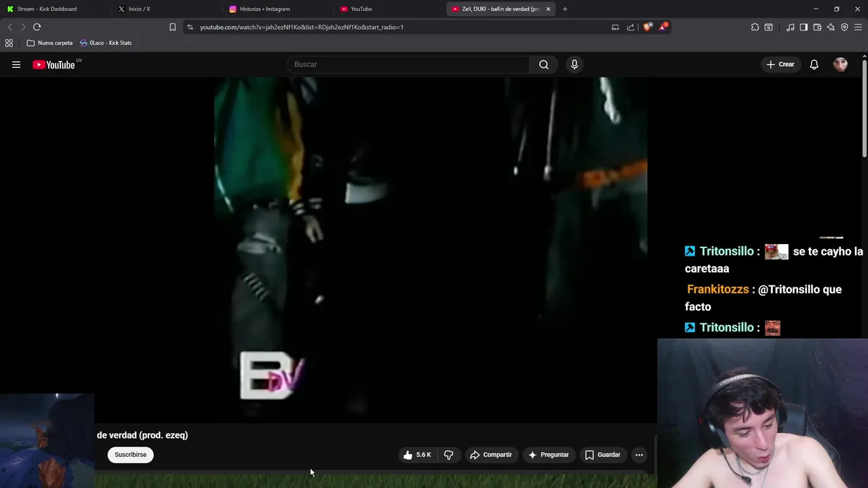Viewport: 868px width, 488px height.
Task: Open the YouTube account avatar menu
Action: point(840,64)
